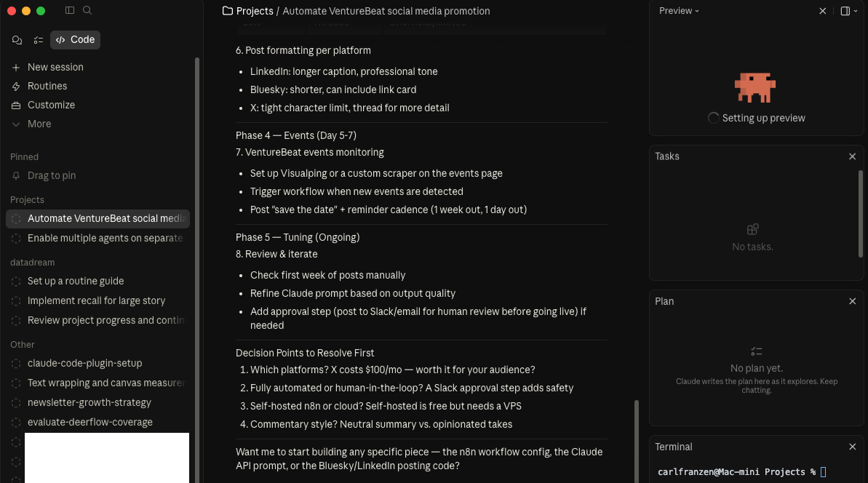Close the Terminal panel
Image resolution: width=868 pixels, height=483 pixels.
853,447
